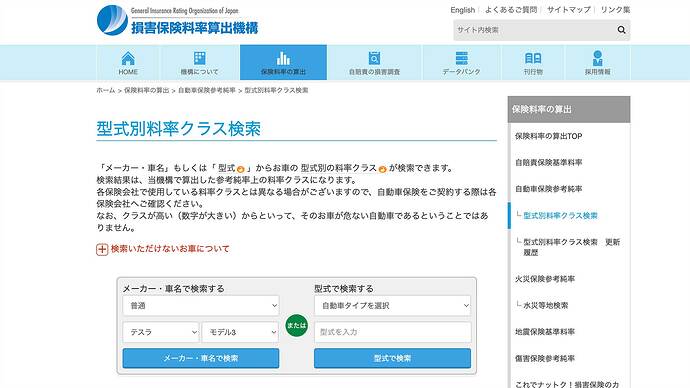Open 自賠責保険基準料率 in the sidebar
The width and height of the screenshot is (690, 388).
click(x=549, y=163)
